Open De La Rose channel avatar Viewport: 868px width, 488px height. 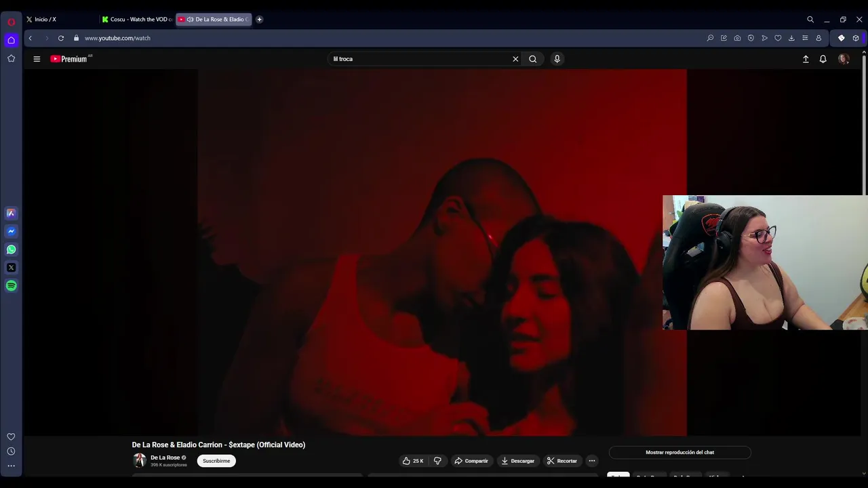click(140, 461)
